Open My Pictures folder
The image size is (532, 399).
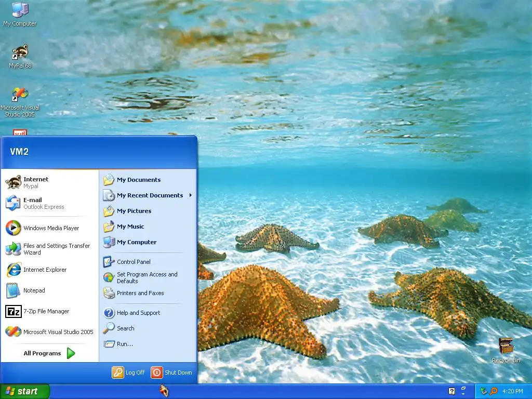148,211
